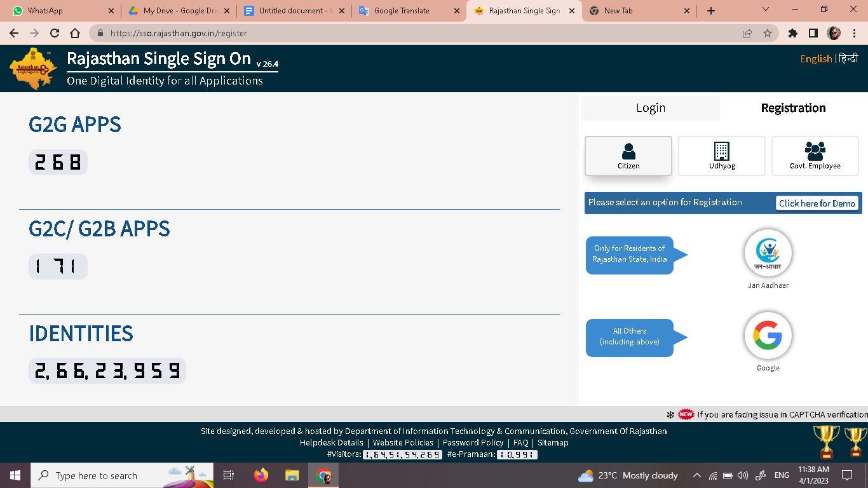Screen dimensions: 868x488
Task: Select the Govt. Employee registration option
Action: [x=815, y=156]
